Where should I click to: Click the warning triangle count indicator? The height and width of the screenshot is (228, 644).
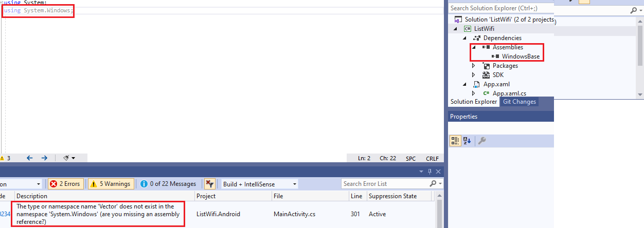click(5, 158)
